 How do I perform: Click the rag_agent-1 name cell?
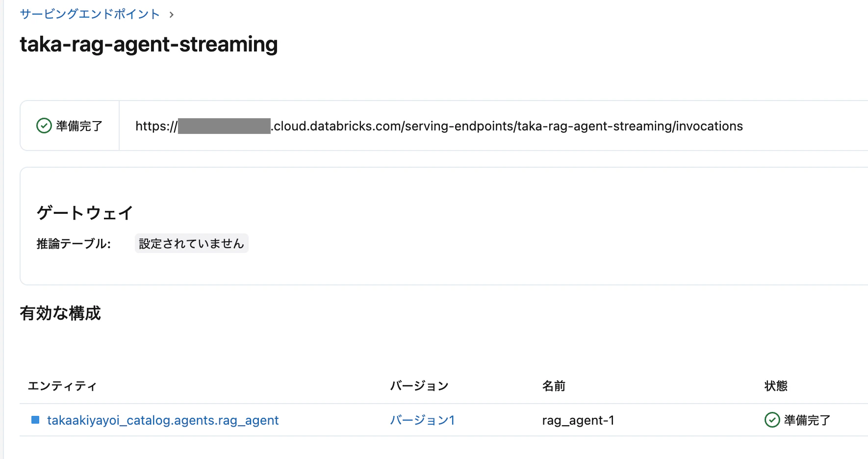[x=578, y=420]
